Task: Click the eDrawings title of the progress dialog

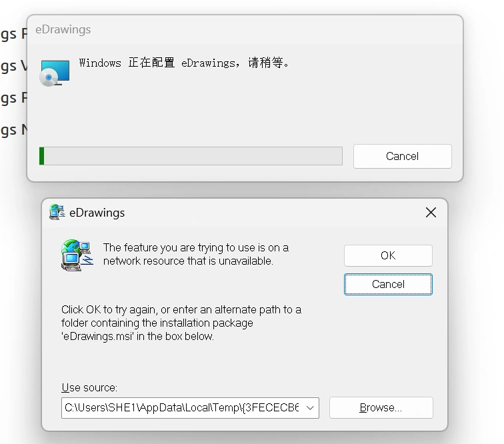Action: click(x=63, y=29)
